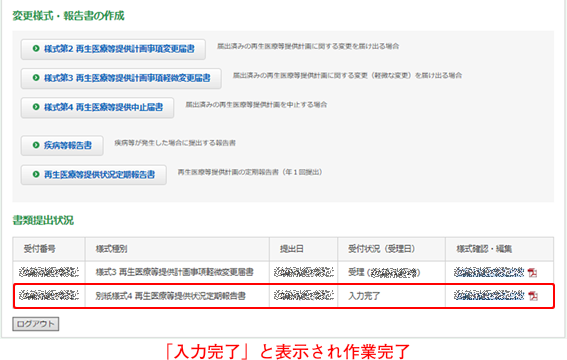Open 再生医療等提供状況定期報告書 form
Screen dimensions: 567x360
(x=94, y=175)
